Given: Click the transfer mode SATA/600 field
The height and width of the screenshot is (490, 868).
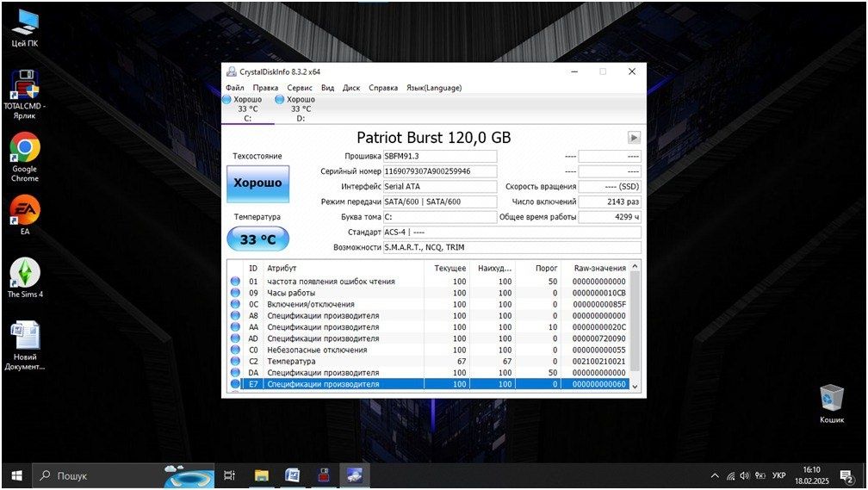Looking at the screenshot, I should 439,202.
